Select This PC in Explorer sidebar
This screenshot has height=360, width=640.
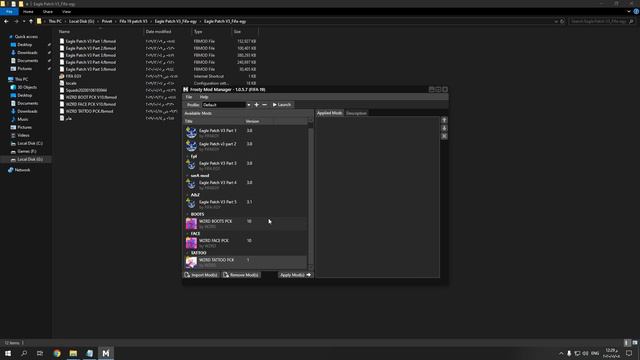coord(21,79)
